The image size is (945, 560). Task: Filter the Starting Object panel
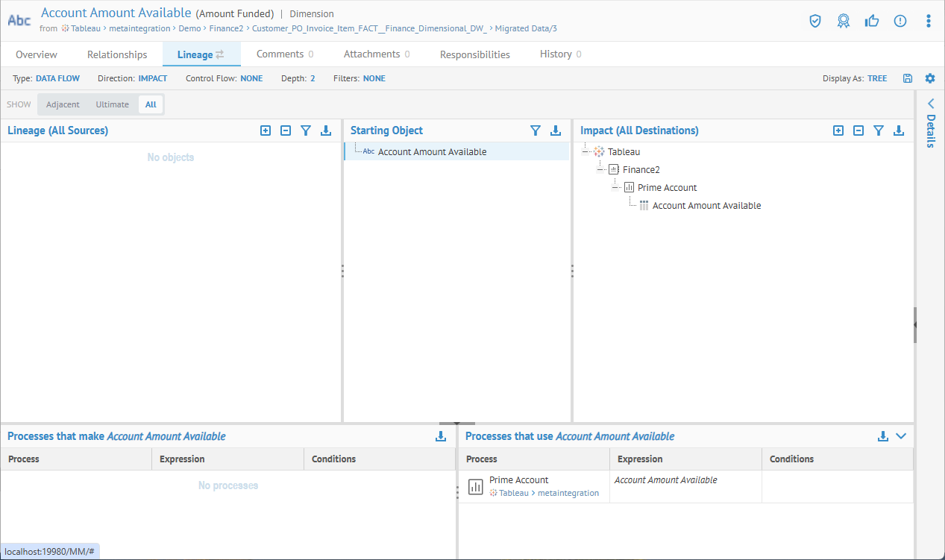(x=535, y=130)
